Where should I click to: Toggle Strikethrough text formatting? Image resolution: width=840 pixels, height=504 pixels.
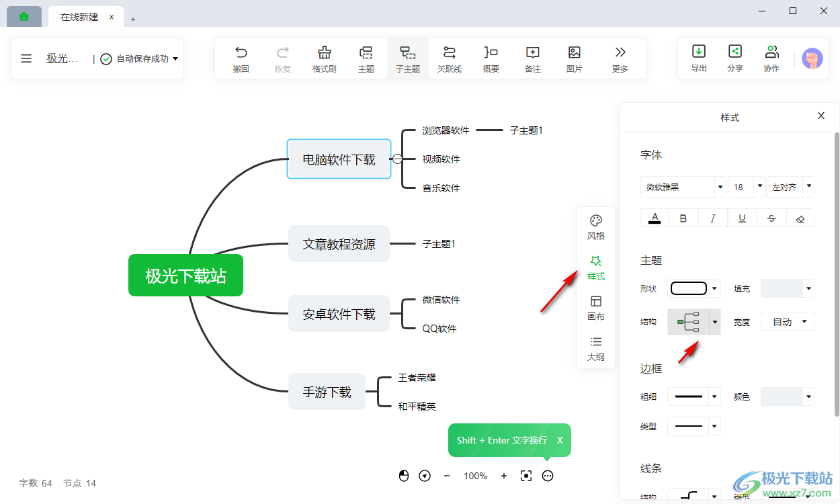[771, 218]
